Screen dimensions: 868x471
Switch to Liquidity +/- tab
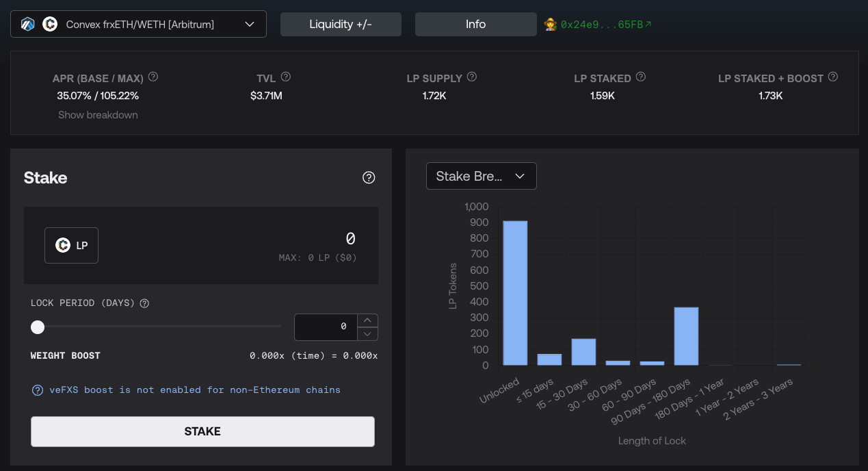[x=341, y=24]
